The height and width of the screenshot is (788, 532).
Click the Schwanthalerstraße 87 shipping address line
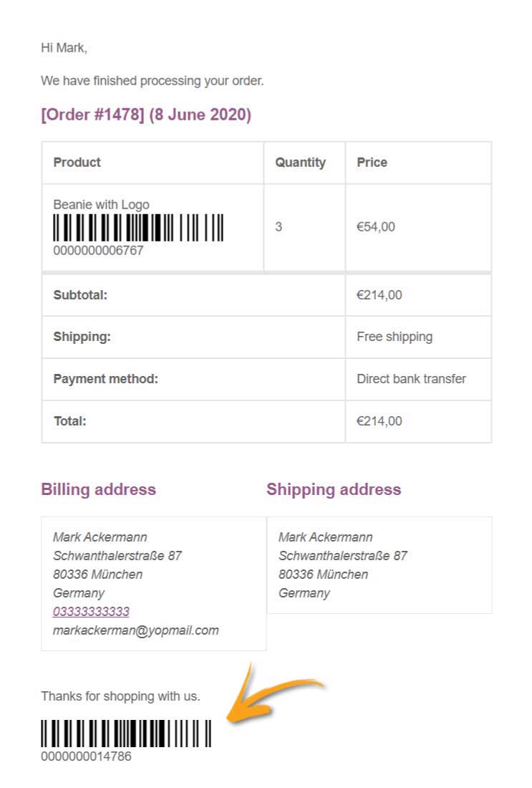(342, 556)
